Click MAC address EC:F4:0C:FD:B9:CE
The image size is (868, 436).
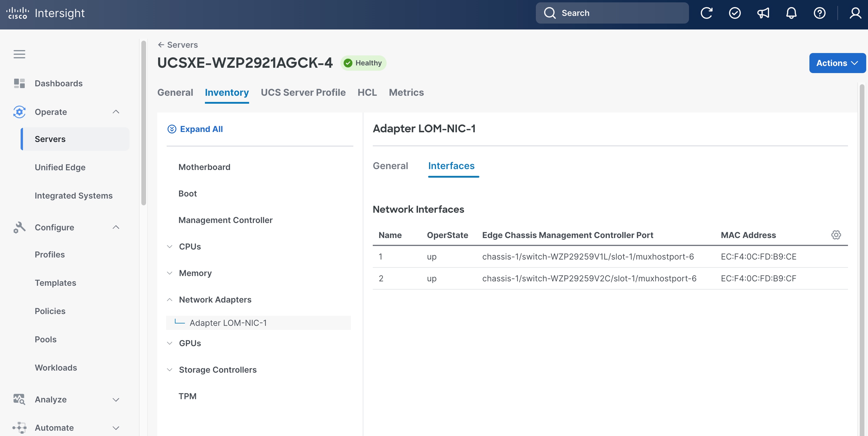click(x=758, y=257)
